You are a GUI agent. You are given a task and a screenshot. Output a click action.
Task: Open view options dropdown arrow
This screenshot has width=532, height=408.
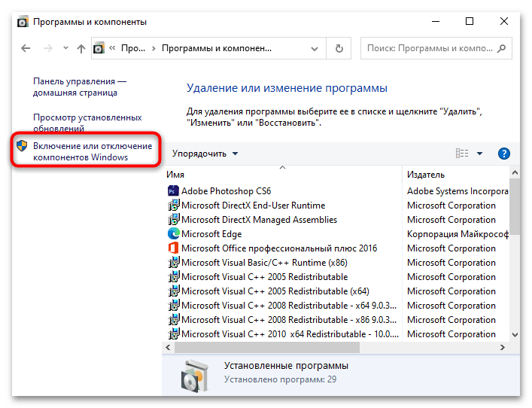click(480, 154)
